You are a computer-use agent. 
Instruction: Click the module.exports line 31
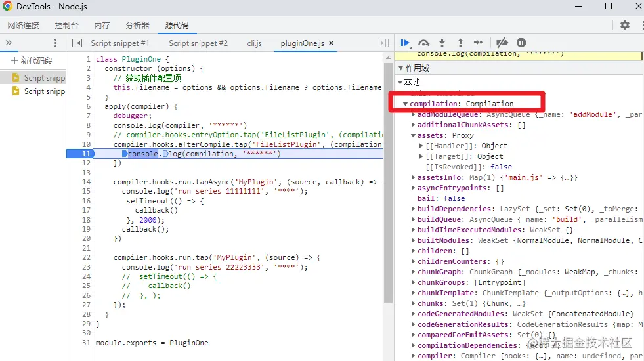(x=152, y=343)
